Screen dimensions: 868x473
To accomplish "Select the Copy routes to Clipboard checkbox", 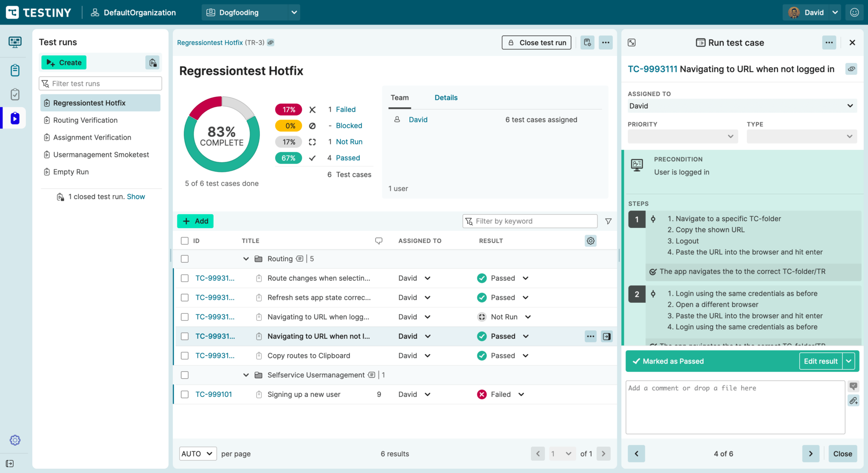I will coord(185,356).
